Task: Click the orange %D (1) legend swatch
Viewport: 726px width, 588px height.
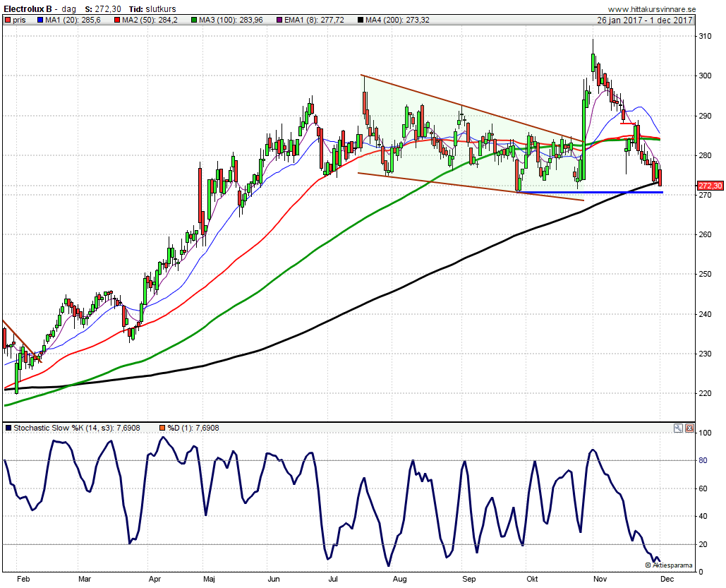Action: [162, 428]
